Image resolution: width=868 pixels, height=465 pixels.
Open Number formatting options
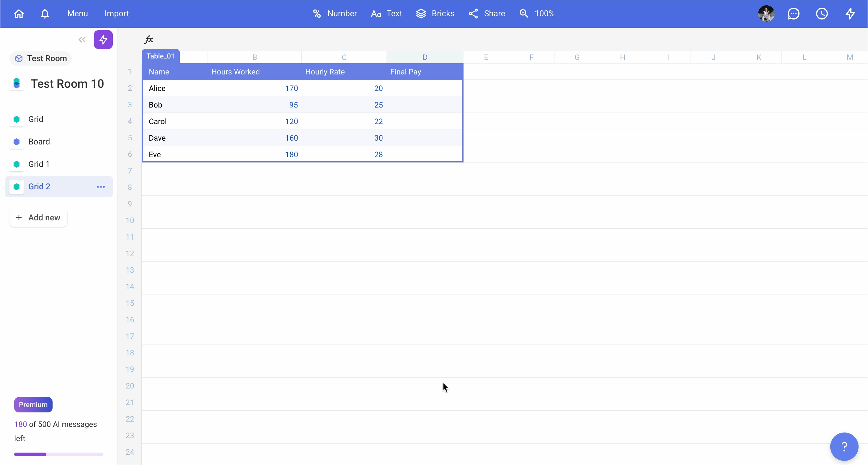[335, 14]
